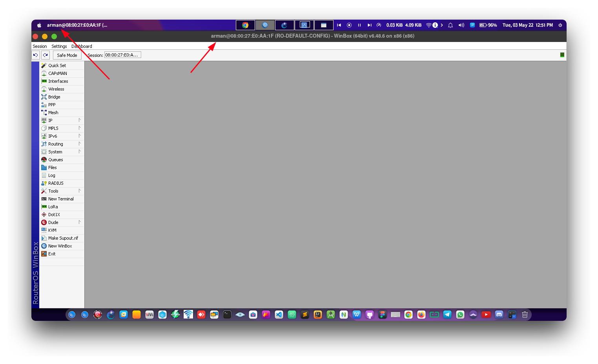Click Exit in the sidebar

point(51,253)
